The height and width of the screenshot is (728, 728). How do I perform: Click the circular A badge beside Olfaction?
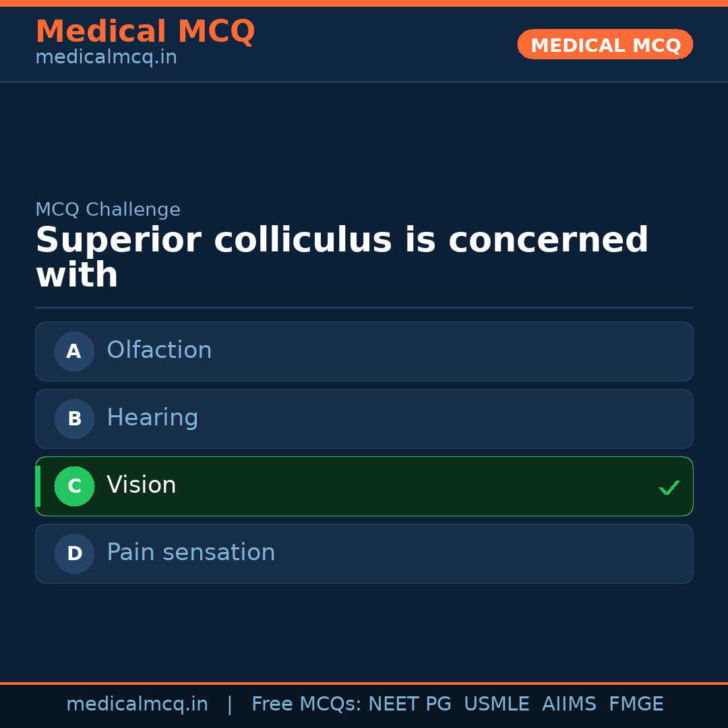coord(74,351)
